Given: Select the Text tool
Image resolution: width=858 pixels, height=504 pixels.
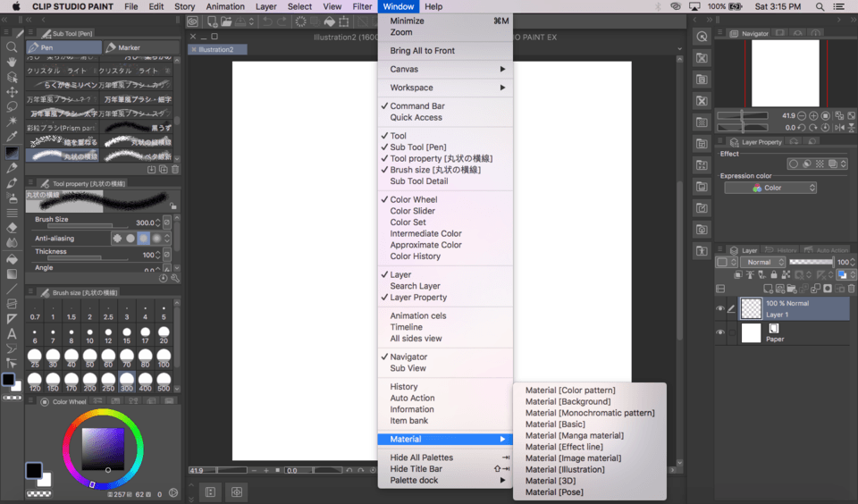Looking at the screenshot, I should [12, 333].
